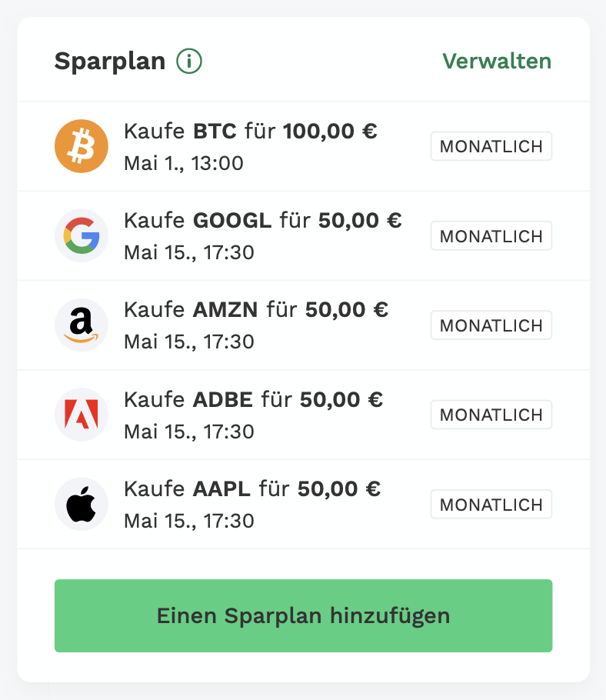
Task: Click the Apple logo icon
Action: (x=82, y=505)
